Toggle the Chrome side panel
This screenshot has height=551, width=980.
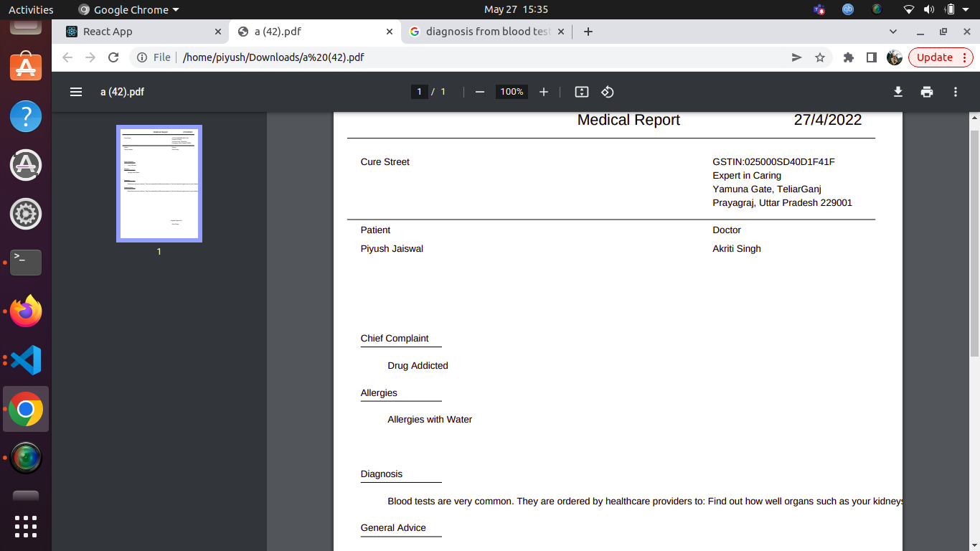(x=872, y=57)
